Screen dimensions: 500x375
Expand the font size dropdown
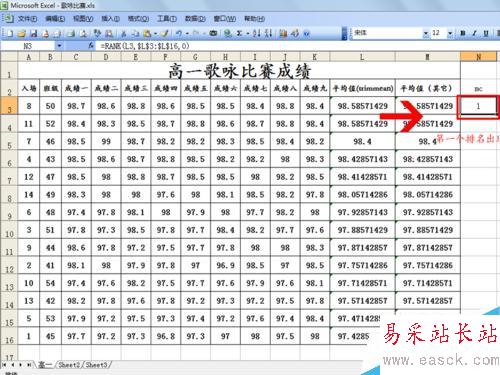pyautogui.click(x=450, y=33)
